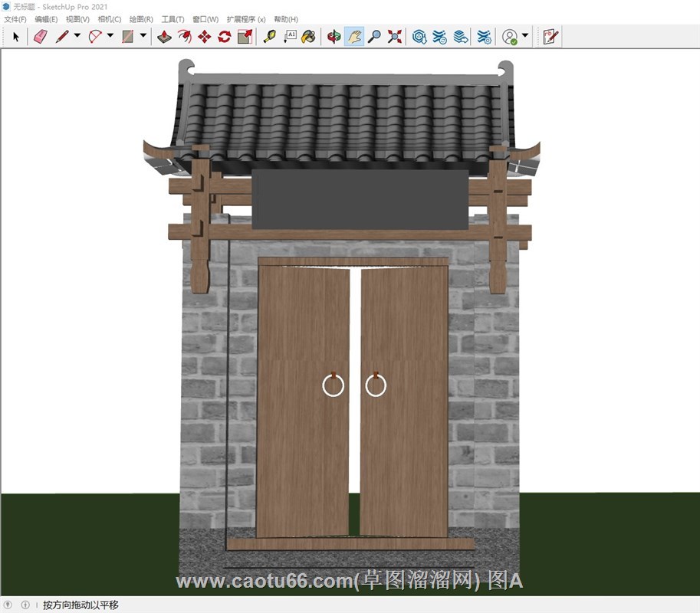Open the 文件(F) menu

pos(15,19)
